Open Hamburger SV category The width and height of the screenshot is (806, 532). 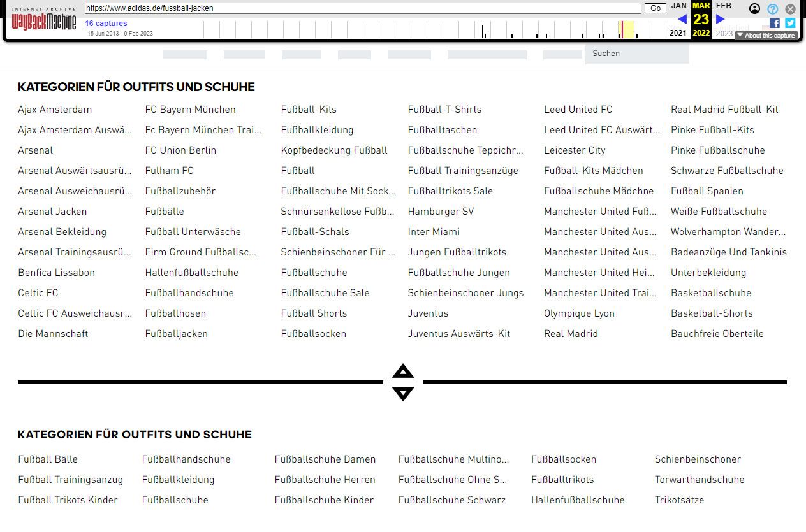(441, 212)
